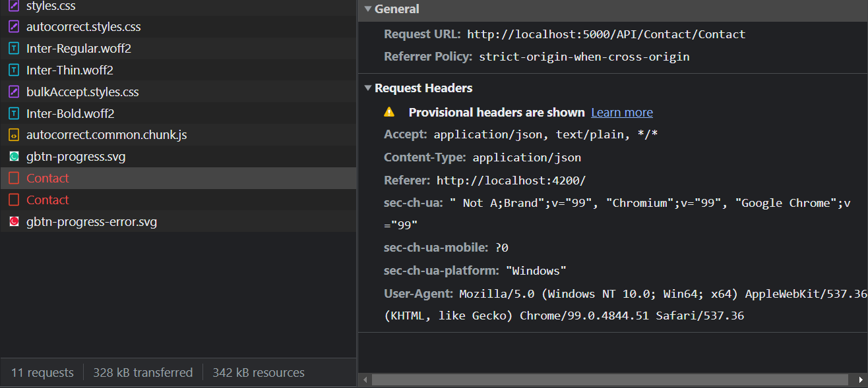Image resolution: width=868 pixels, height=388 pixels.
Task: Click the Request URL value text
Action: [x=606, y=34]
